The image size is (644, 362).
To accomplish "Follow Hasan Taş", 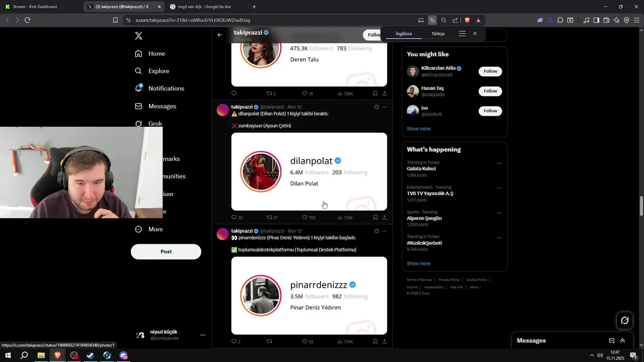I will coord(490,91).
